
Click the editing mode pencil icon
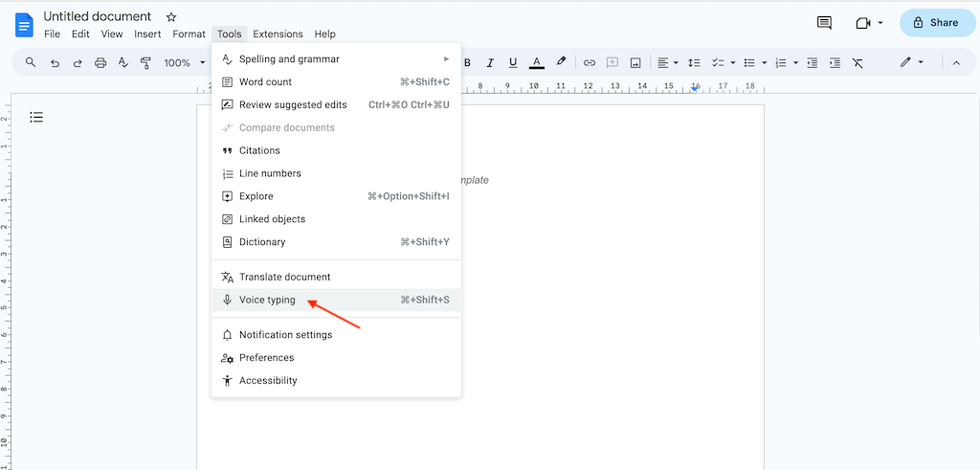click(x=905, y=62)
